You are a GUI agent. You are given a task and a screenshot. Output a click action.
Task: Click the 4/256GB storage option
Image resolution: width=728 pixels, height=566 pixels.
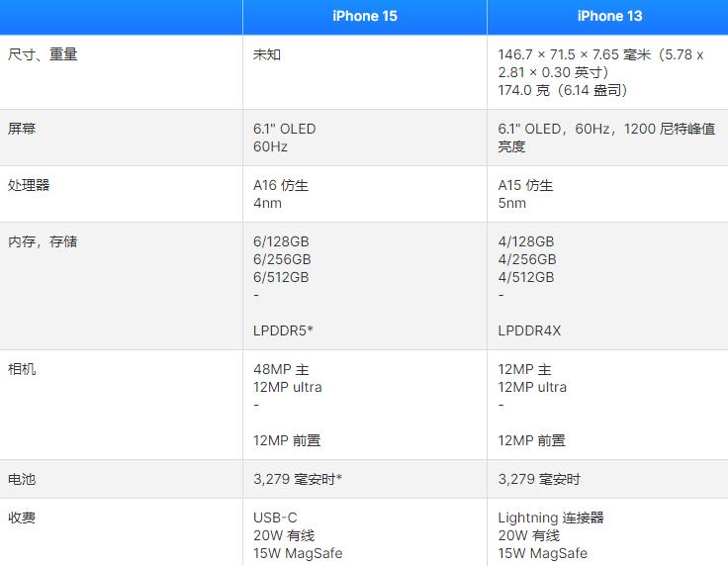(x=527, y=259)
